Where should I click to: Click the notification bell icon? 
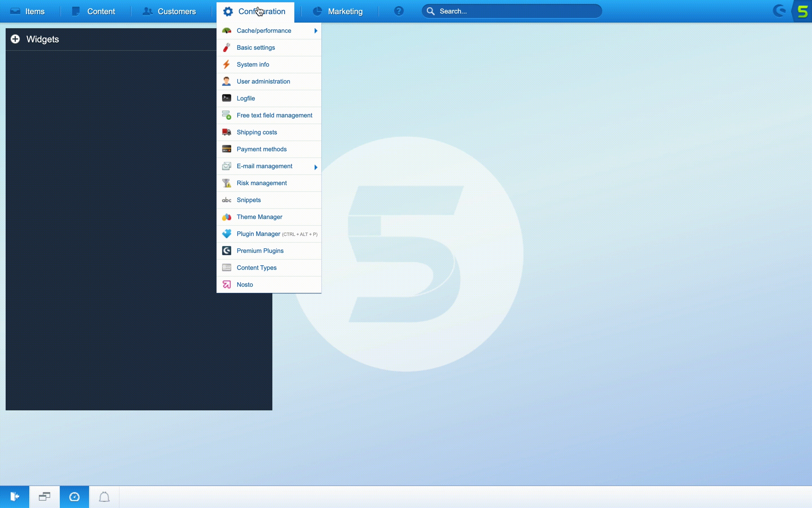[104, 497]
